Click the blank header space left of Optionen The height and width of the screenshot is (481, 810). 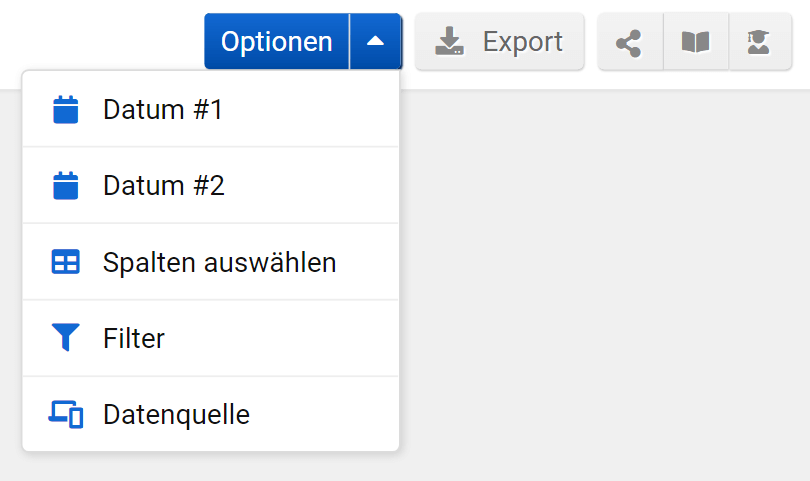(x=100, y=40)
